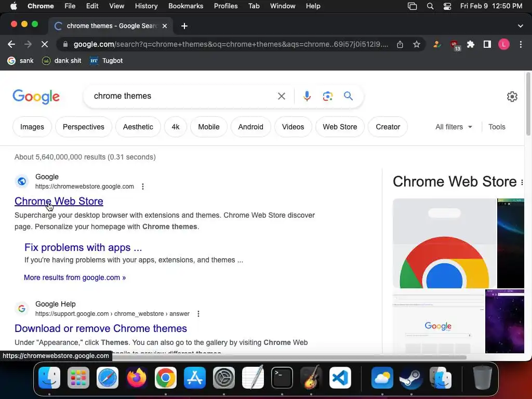
Task: Open the three-dot menu next to Chrome Web Store panel title
Action: 522,182
